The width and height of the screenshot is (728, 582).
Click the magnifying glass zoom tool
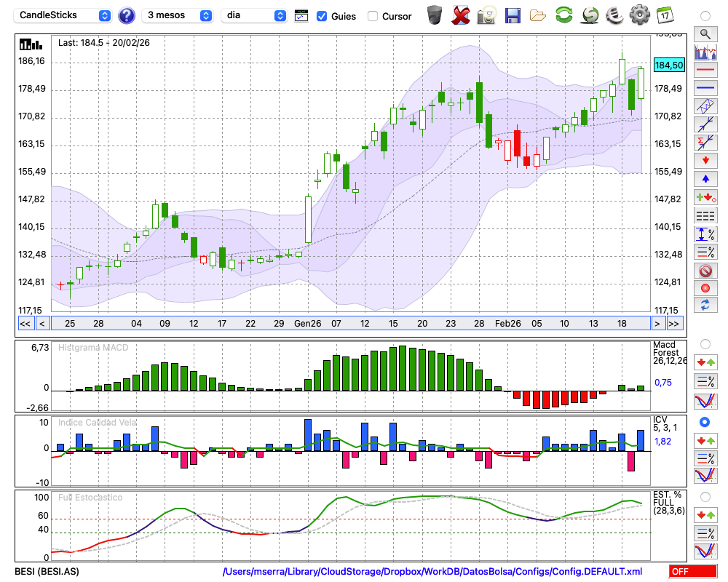tap(705, 33)
